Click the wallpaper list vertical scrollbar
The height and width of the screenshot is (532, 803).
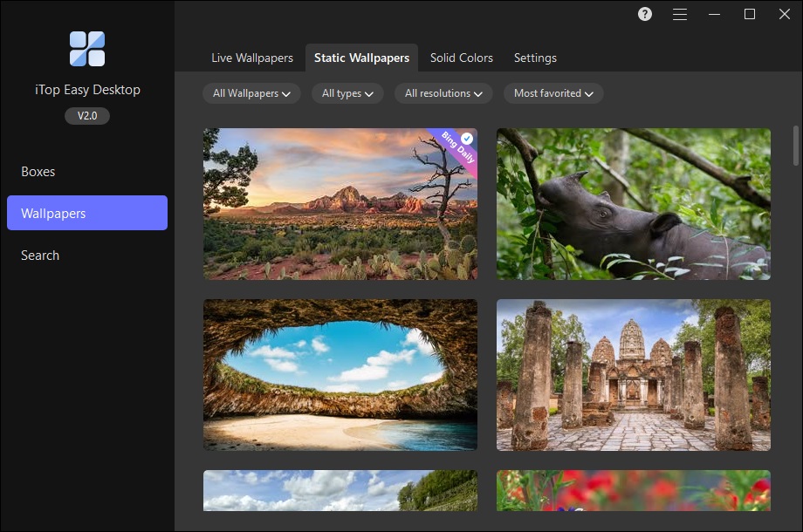pos(796,146)
